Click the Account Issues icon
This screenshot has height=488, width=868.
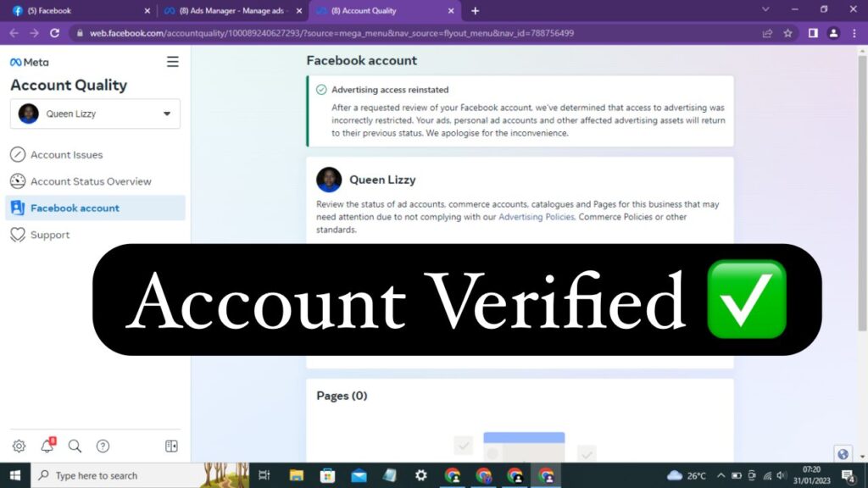pos(18,154)
